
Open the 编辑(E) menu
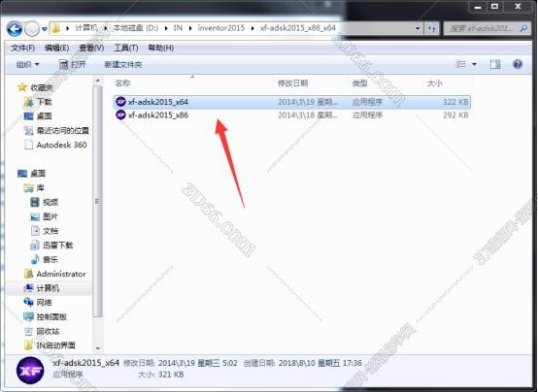coord(56,48)
